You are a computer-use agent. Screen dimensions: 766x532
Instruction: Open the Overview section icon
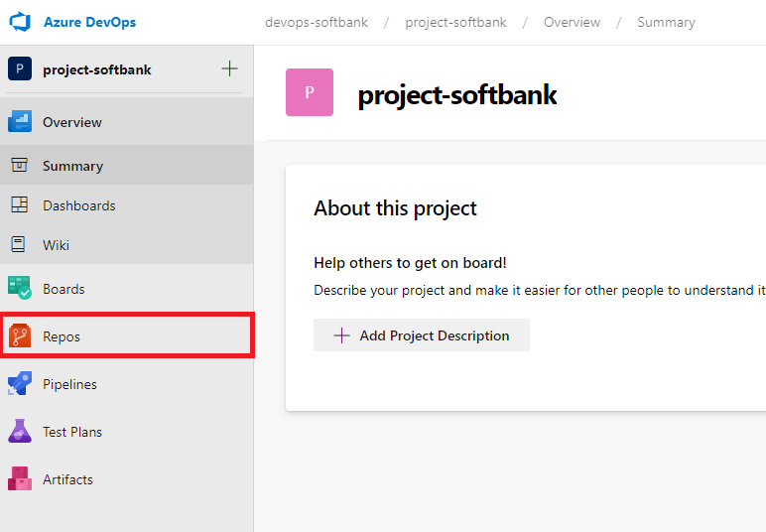point(20,122)
